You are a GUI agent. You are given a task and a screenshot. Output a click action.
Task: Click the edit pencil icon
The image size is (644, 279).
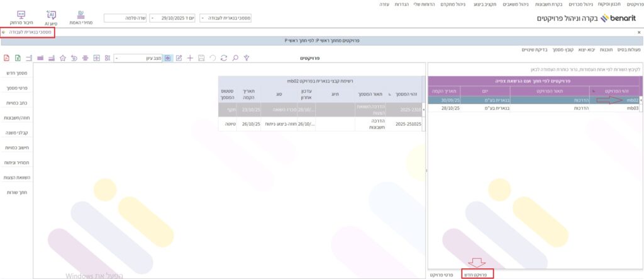[x=179, y=58]
